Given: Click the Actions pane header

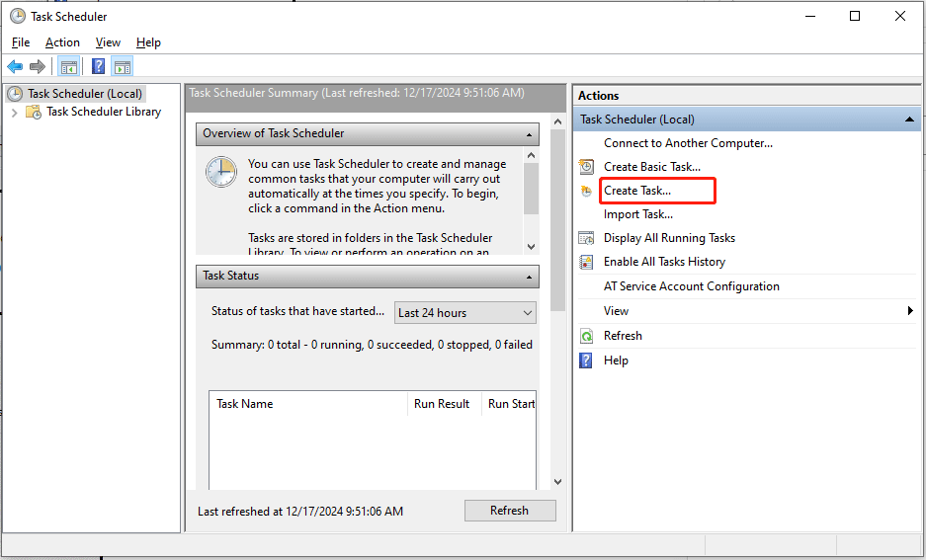Looking at the screenshot, I should pyautogui.click(x=746, y=96).
